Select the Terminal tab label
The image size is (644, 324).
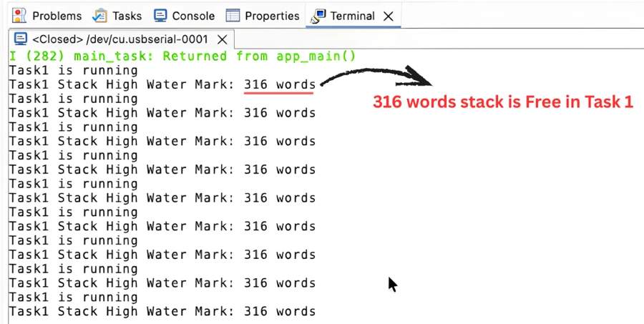[353, 15]
